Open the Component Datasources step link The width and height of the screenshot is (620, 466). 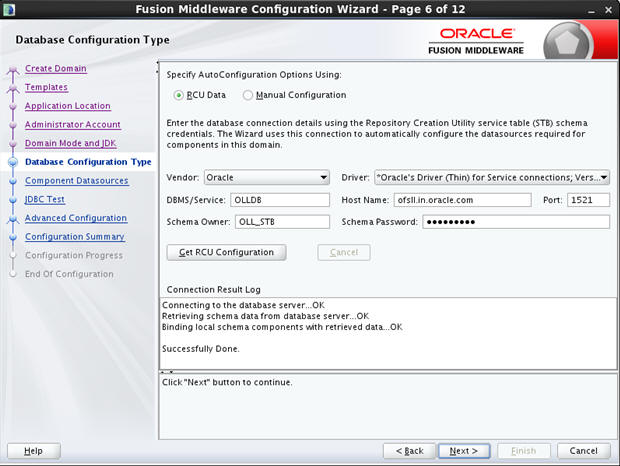coord(77,181)
